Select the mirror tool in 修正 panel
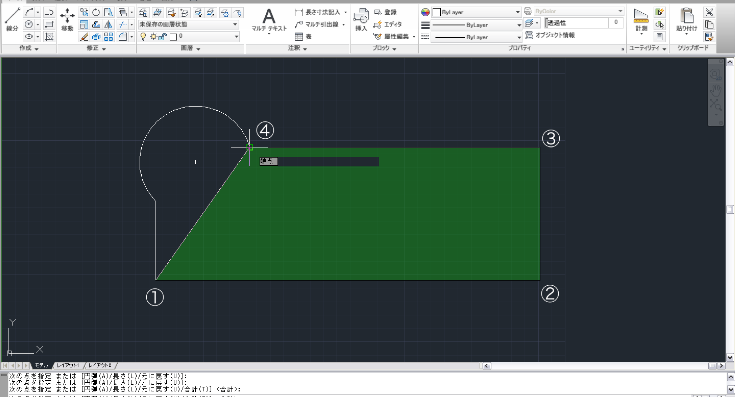Viewport: 735px width, 397px height. [x=108, y=24]
